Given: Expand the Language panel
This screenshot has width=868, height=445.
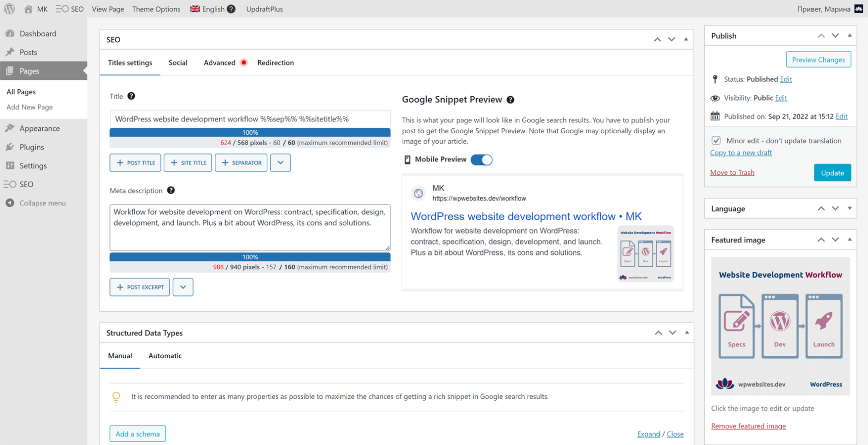Looking at the screenshot, I should [x=850, y=209].
